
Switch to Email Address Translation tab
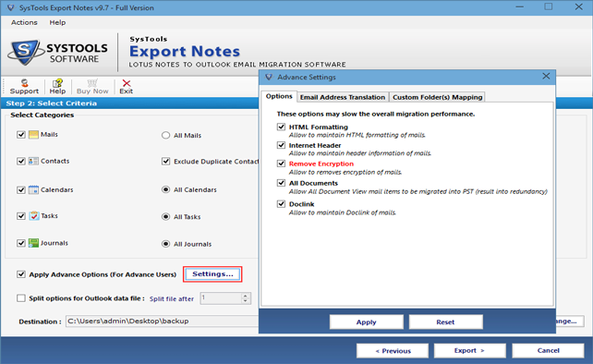pos(343,97)
